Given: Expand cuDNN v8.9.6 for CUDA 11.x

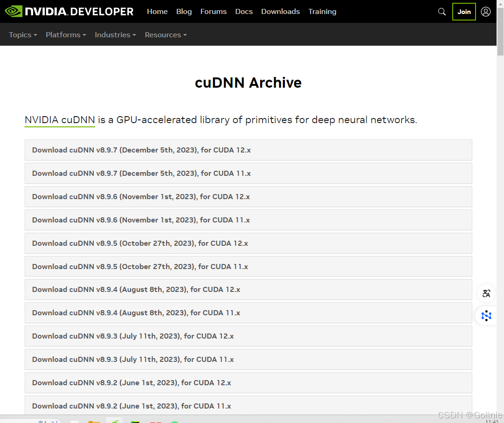Looking at the screenshot, I should (249, 220).
